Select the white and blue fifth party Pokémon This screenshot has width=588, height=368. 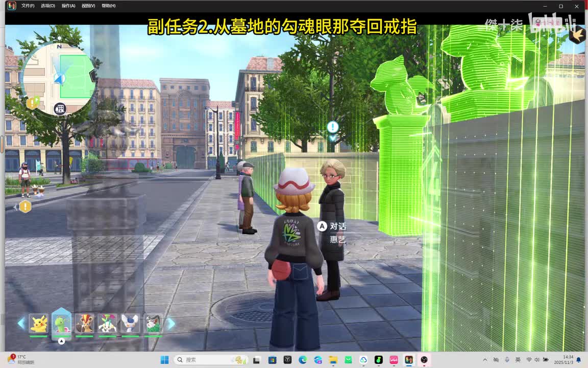pyautogui.click(x=130, y=324)
